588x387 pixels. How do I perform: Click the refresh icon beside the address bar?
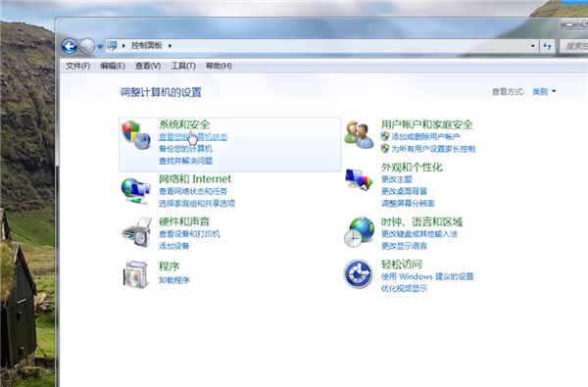[x=547, y=46]
